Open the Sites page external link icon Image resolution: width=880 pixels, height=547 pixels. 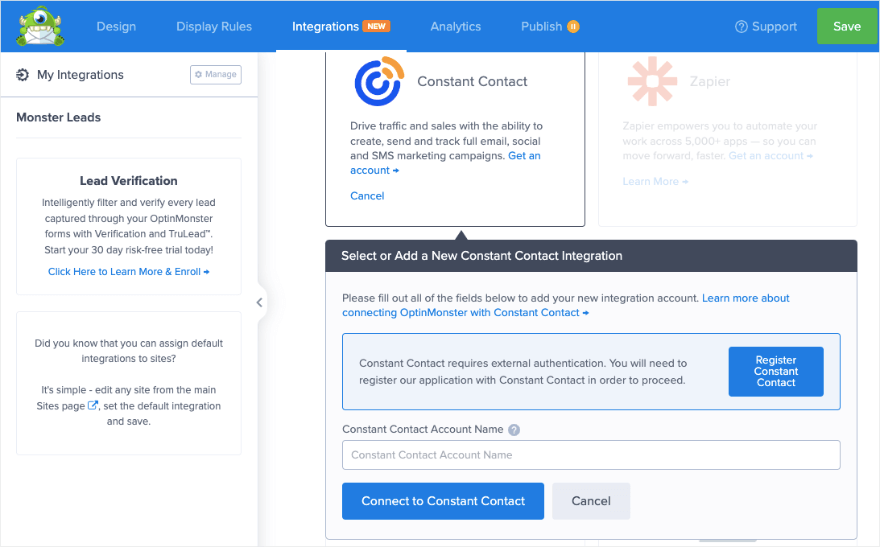pos(93,405)
